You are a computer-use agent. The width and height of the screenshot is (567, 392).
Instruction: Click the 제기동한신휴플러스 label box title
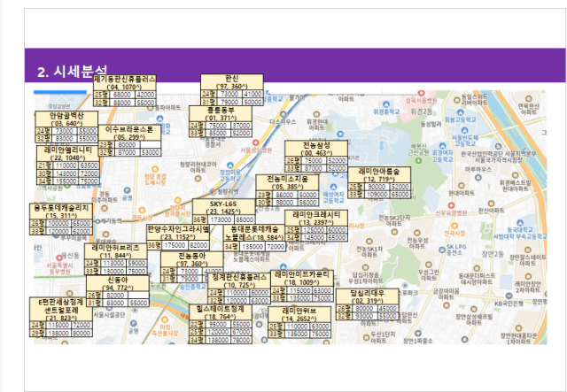125,79
